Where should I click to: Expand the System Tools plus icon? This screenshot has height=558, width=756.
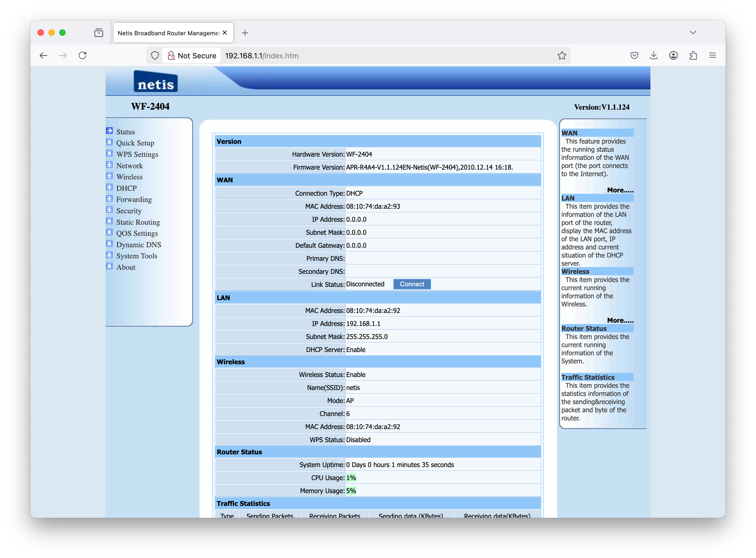(x=109, y=255)
